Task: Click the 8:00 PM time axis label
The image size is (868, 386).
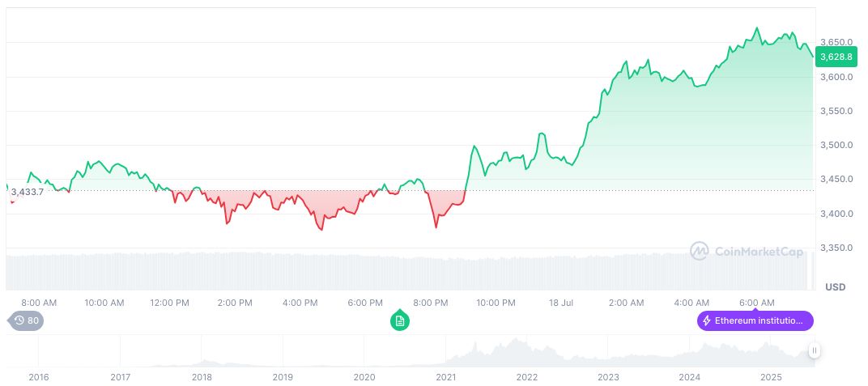Action: [x=431, y=303]
